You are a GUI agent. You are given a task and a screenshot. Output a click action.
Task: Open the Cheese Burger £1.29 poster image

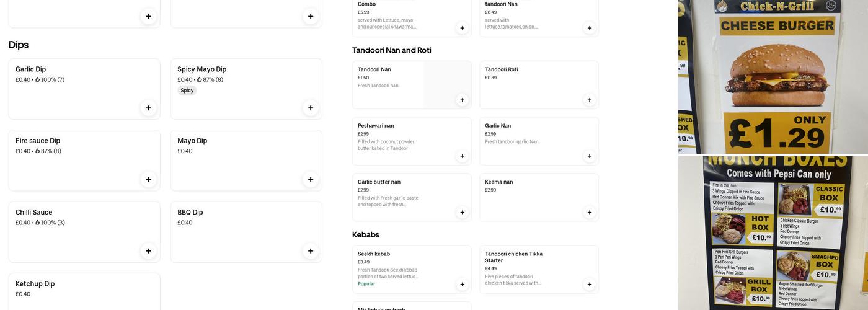[x=773, y=76]
